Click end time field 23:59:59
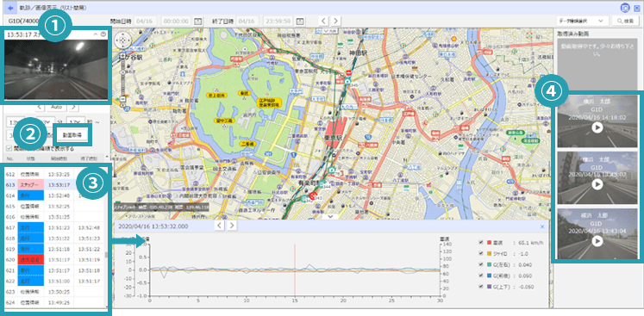Image resolution: width=644 pixels, height=316 pixels. click(278, 21)
